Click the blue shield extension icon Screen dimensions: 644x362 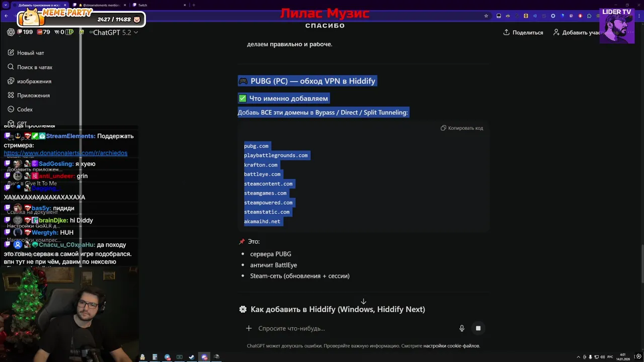pos(562,16)
